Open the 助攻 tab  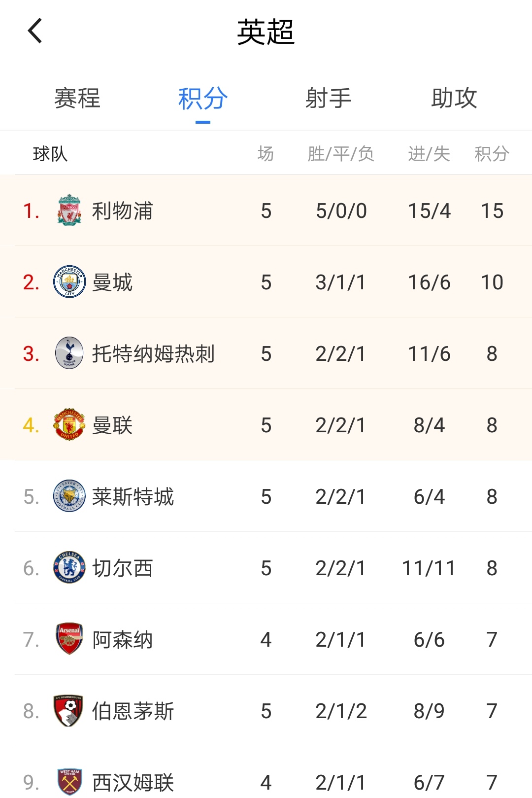pos(454,98)
